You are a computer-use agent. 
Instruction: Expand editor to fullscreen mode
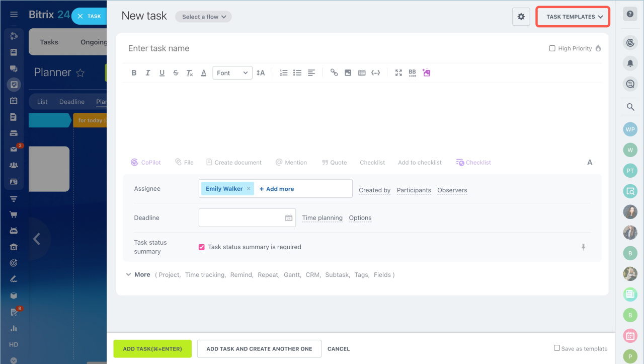pyautogui.click(x=398, y=73)
